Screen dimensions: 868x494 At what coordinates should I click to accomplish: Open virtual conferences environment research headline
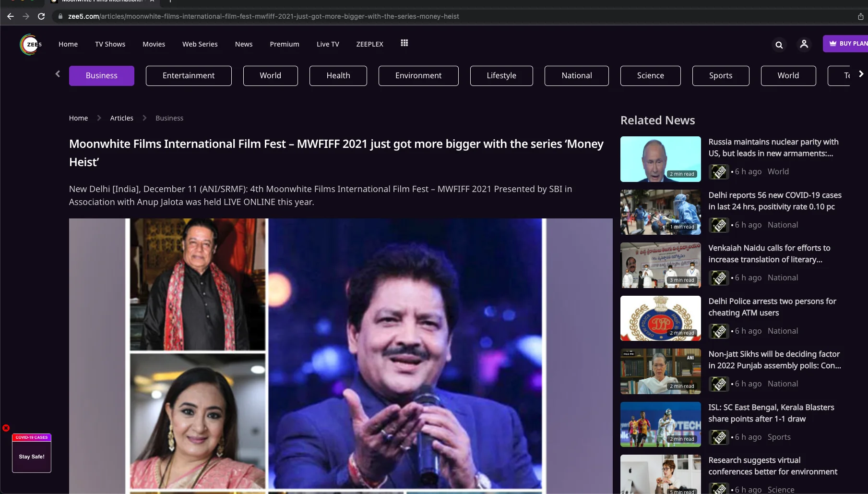pos(773,466)
